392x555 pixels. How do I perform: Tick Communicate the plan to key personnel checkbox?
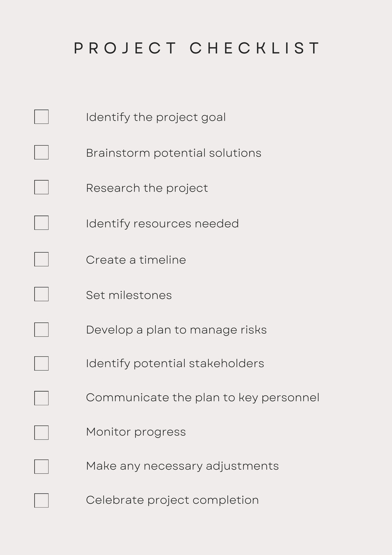(x=41, y=398)
